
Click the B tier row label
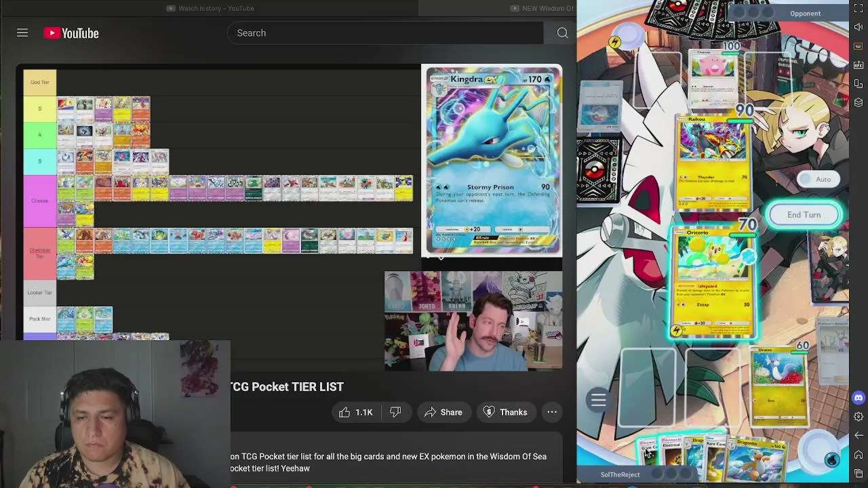(x=40, y=161)
